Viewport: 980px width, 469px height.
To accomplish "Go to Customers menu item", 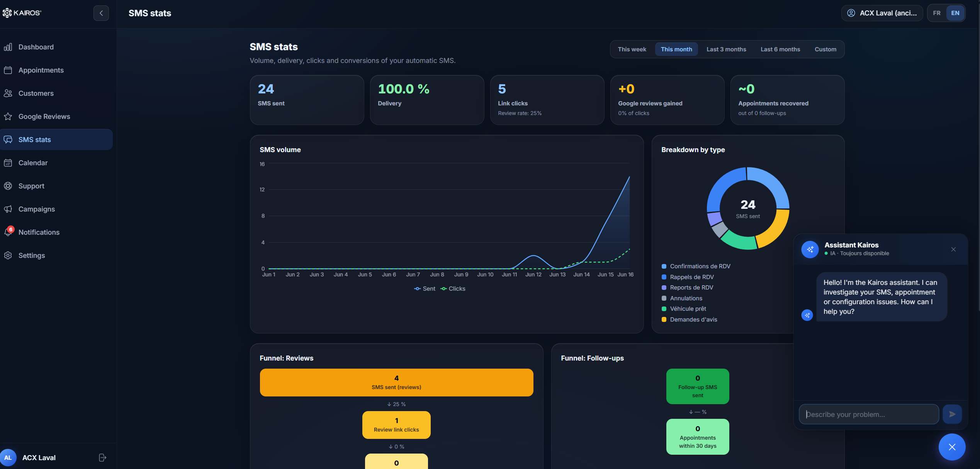I will (x=56, y=93).
